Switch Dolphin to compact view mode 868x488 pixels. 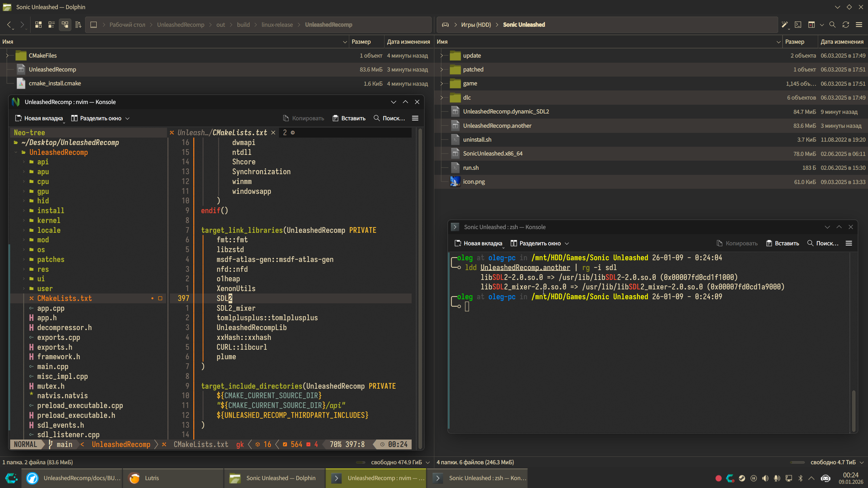(x=52, y=25)
